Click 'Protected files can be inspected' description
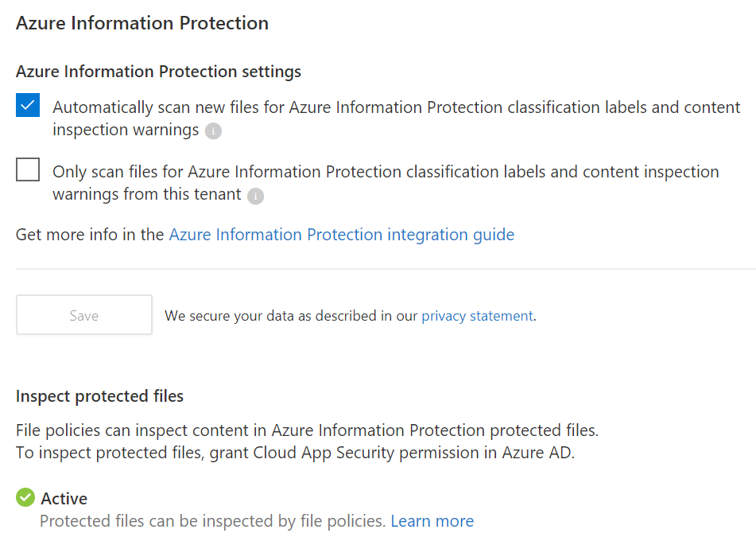Screen dimensions: 756x541 [212, 521]
